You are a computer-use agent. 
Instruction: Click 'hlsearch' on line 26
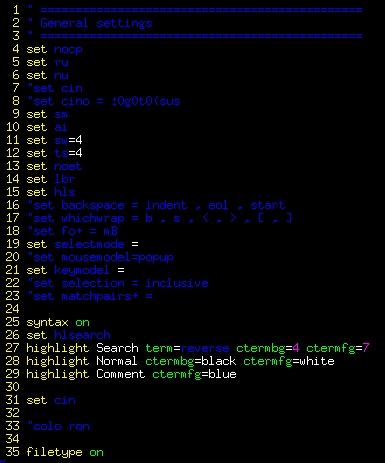tap(82, 336)
